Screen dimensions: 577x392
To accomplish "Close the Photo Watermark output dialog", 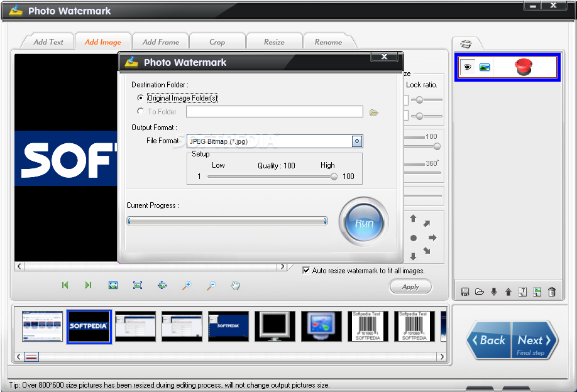I will tap(384, 57).
